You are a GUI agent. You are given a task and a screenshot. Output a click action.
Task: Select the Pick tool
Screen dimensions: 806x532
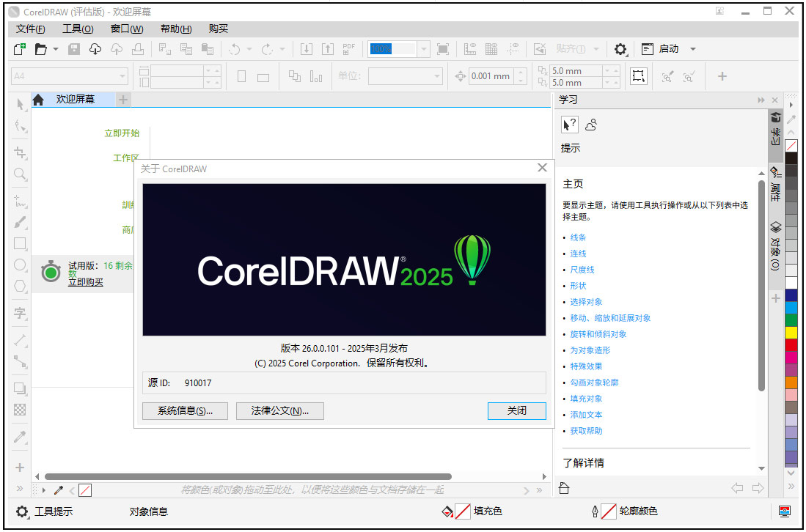(20, 105)
